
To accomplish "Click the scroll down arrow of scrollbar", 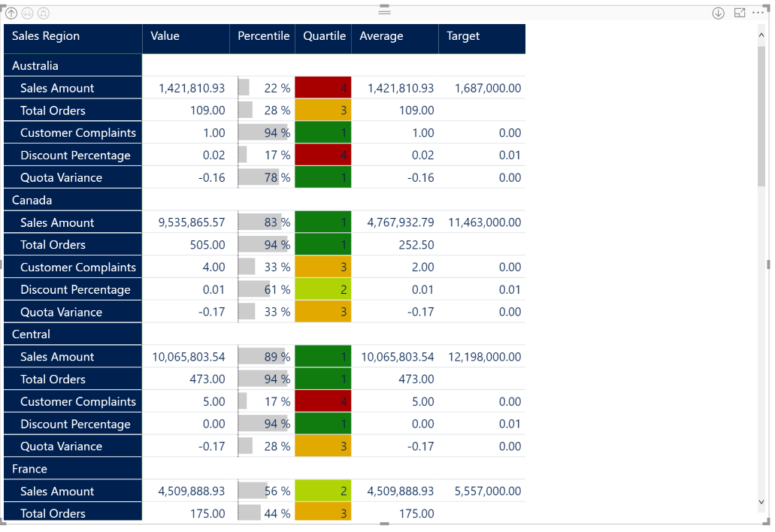I will (x=761, y=501).
